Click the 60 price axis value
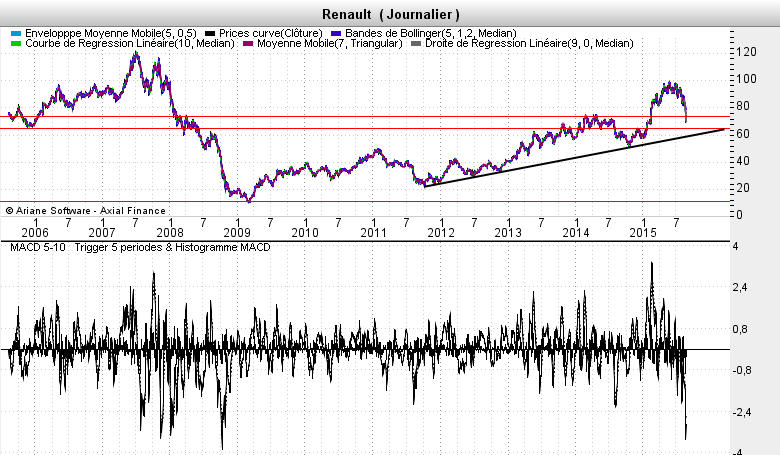 pos(743,133)
